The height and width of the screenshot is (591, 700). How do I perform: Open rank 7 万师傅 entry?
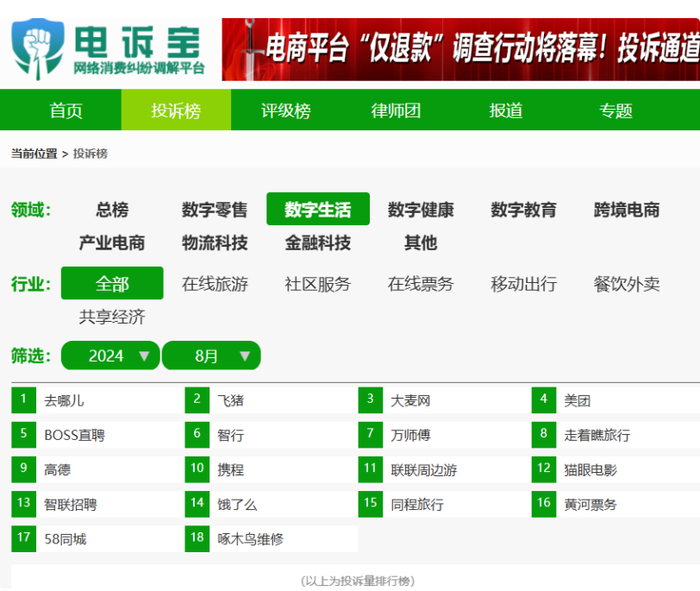tap(444, 435)
